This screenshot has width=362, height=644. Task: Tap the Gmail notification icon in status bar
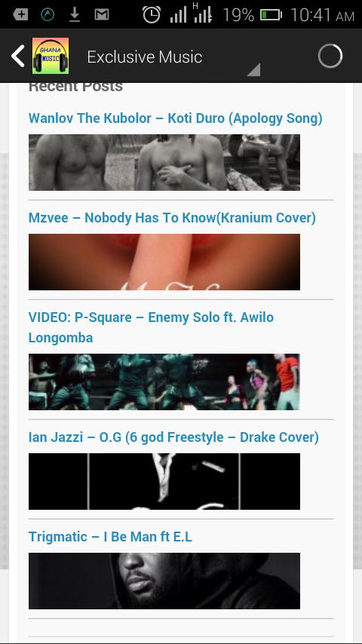point(102,15)
